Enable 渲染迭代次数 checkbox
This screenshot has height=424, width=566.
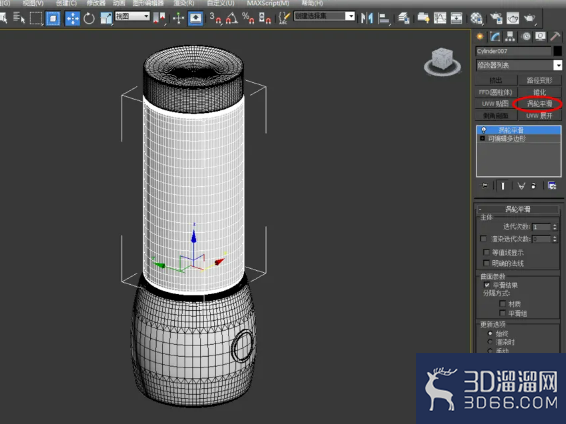(483, 239)
